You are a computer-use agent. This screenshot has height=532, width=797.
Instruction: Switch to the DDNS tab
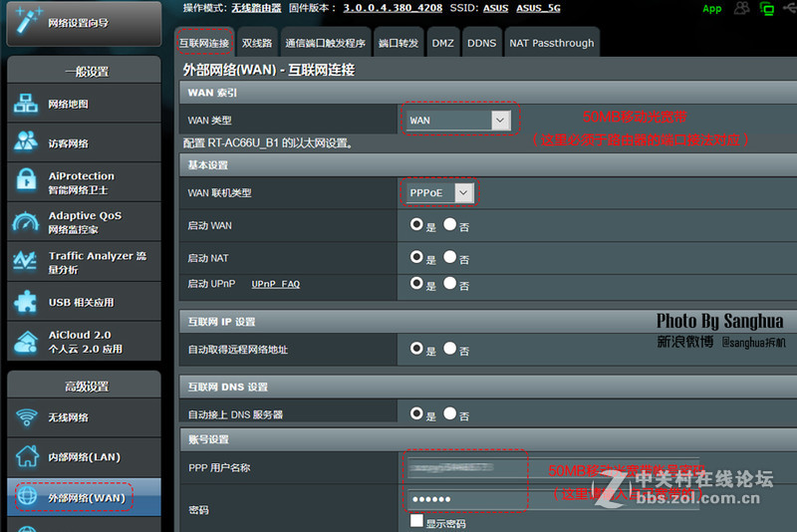coord(481,43)
